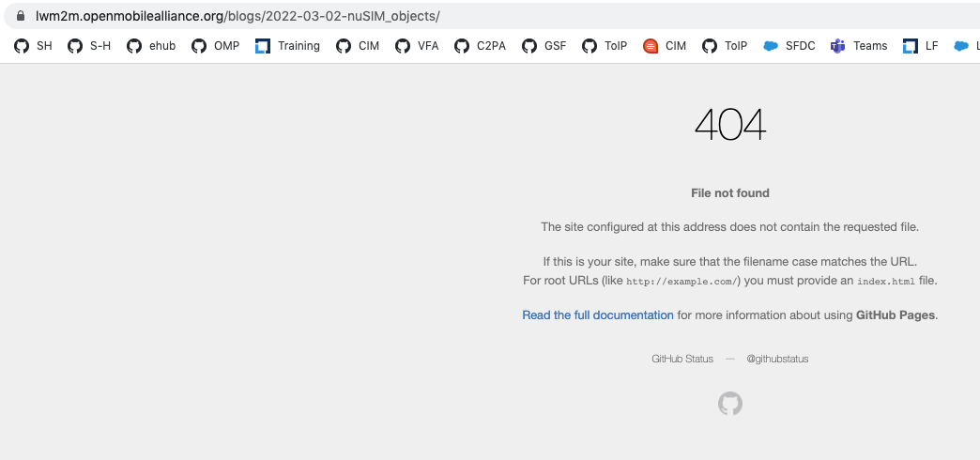
Task: Open the SH bookmark
Action: tap(34, 46)
